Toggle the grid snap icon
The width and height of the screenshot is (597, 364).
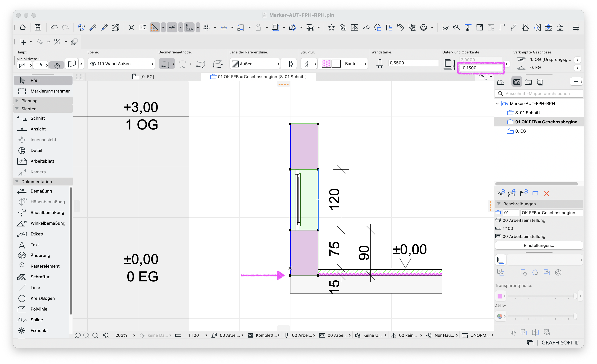tap(206, 27)
